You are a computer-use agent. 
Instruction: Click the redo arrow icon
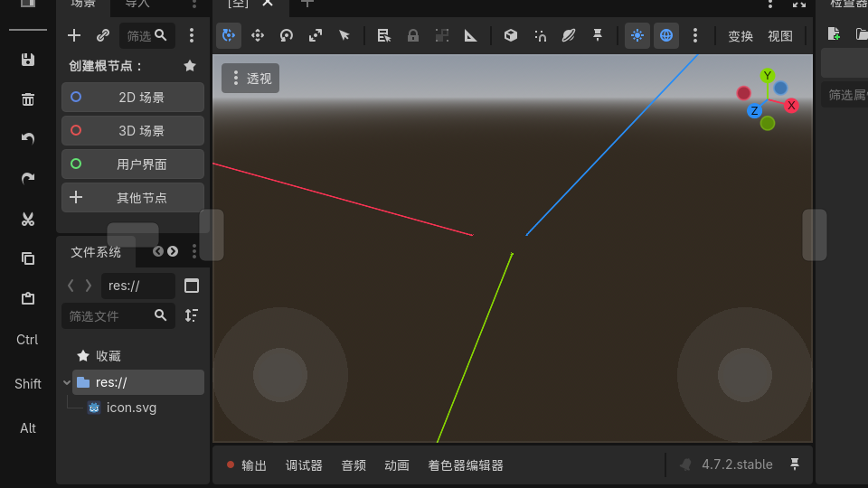pos(28,178)
